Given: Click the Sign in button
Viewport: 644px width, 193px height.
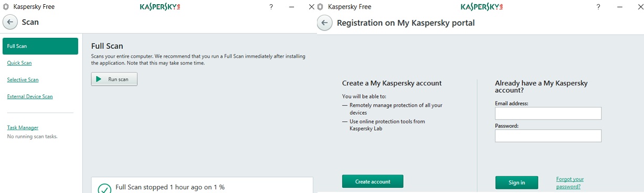Looking at the screenshot, I should pyautogui.click(x=516, y=183).
